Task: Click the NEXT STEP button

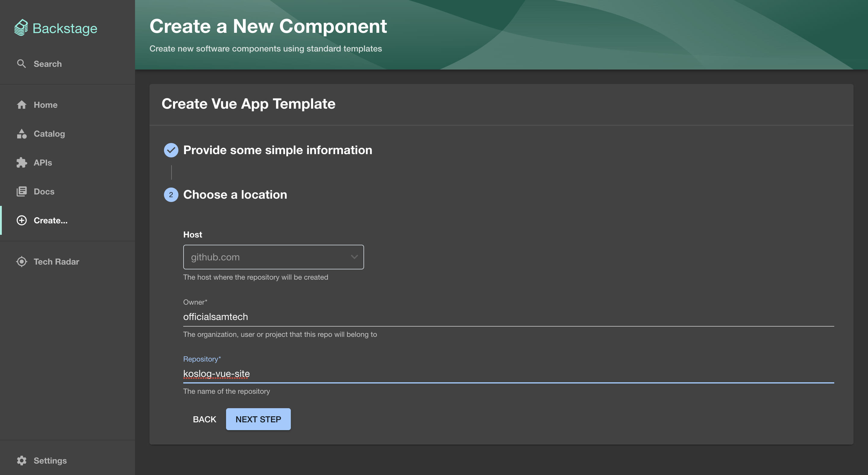Action: coord(258,419)
